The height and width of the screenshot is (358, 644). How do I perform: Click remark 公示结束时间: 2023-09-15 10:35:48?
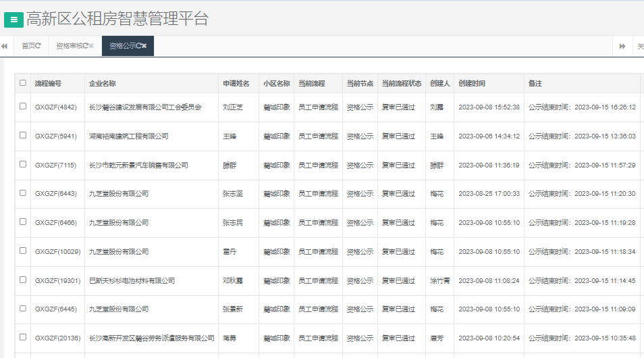582,338
